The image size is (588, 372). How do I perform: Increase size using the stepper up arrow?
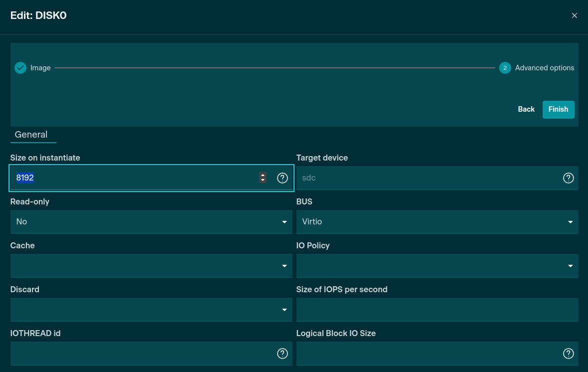tap(263, 175)
